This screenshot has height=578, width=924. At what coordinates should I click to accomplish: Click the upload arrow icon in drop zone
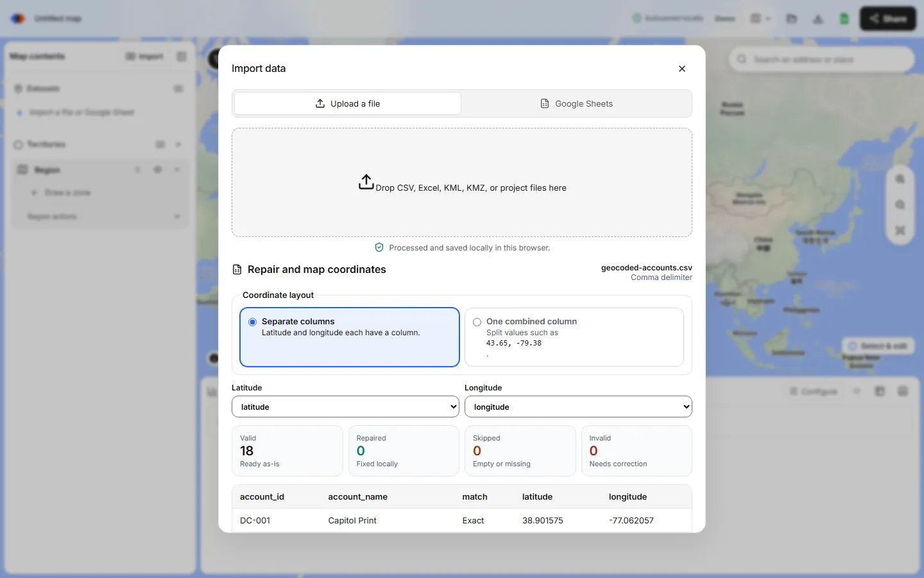366,182
